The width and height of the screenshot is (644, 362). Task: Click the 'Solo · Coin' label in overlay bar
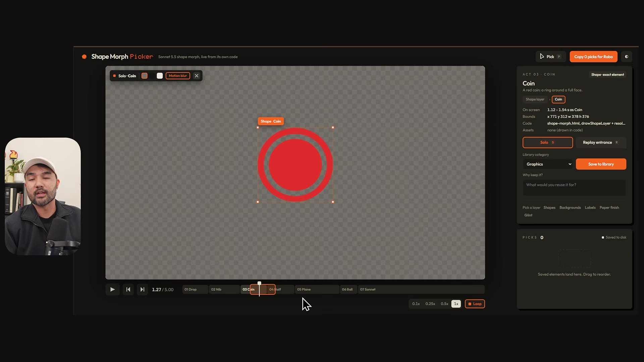[127, 76]
